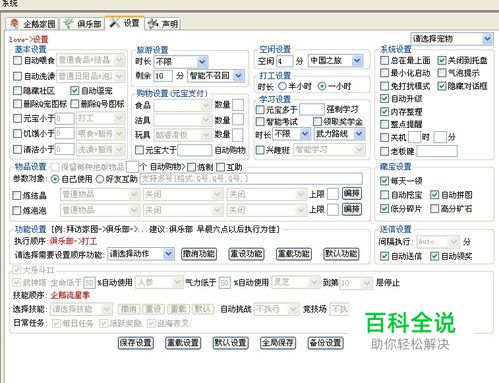Select the 一小时 work duration radio

pyautogui.click(x=322, y=86)
